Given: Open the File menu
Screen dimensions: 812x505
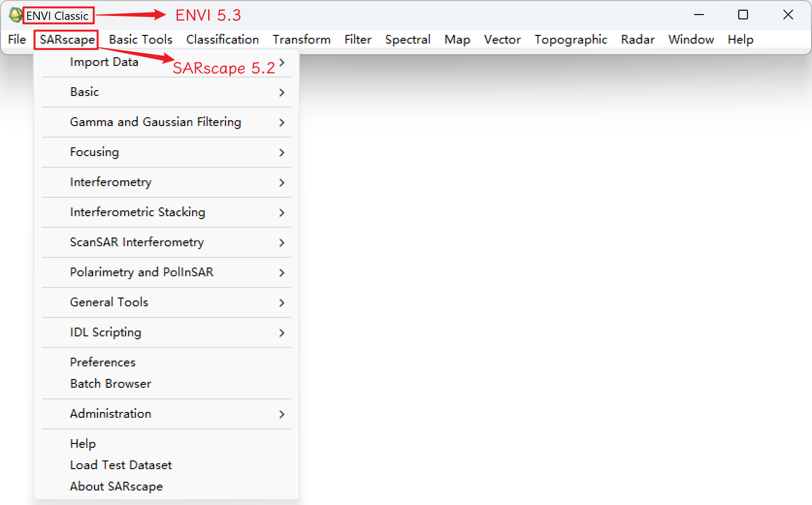Looking at the screenshot, I should pos(17,39).
